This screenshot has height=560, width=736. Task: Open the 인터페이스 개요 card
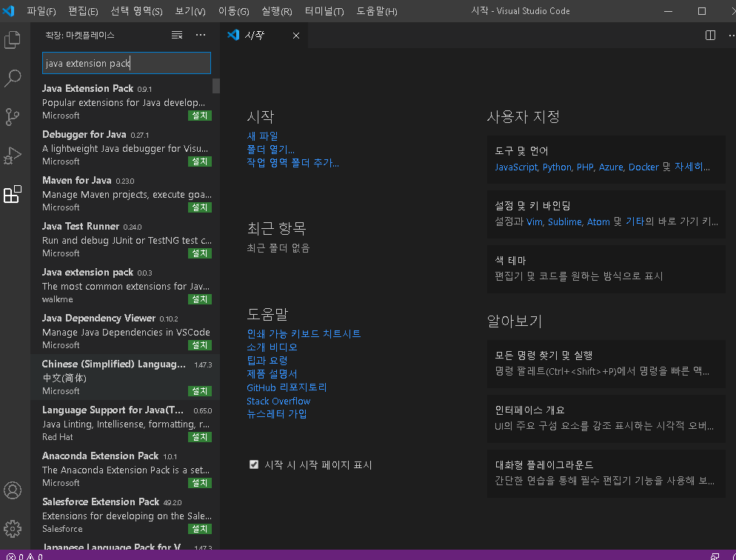(x=606, y=419)
